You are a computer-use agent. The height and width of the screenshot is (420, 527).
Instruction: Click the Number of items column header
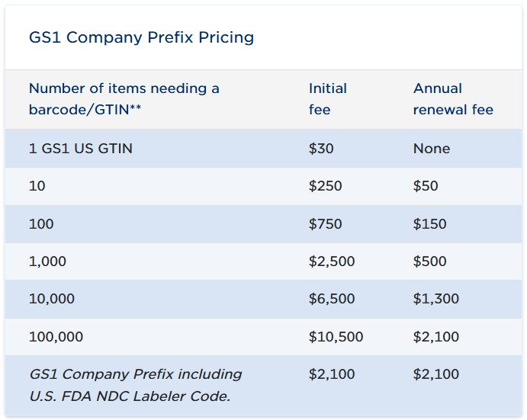coord(124,99)
